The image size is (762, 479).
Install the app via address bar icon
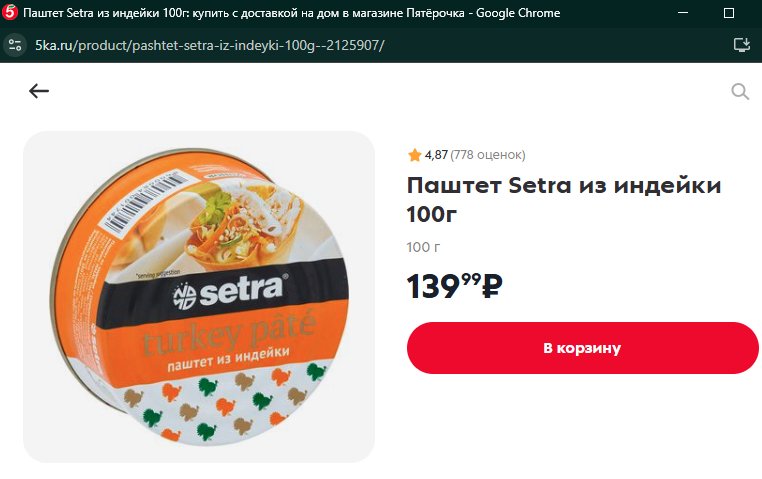[x=742, y=45]
